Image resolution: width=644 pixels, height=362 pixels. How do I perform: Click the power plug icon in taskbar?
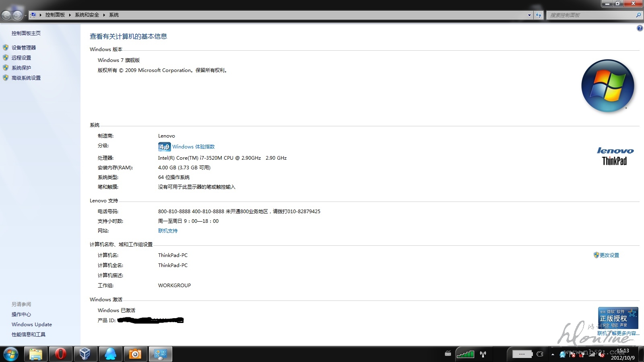[x=540, y=354]
